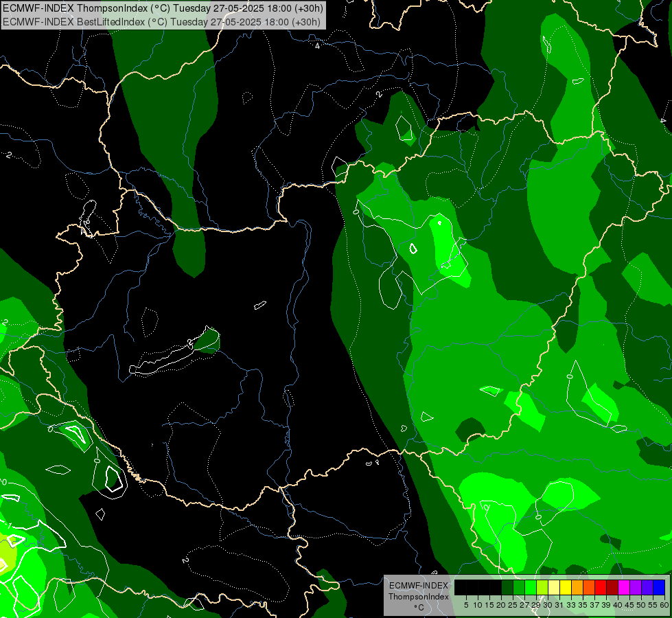672x618 pixels.
Task: Click the magenta 40-45 legend swatch
Action: (x=624, y=587)
